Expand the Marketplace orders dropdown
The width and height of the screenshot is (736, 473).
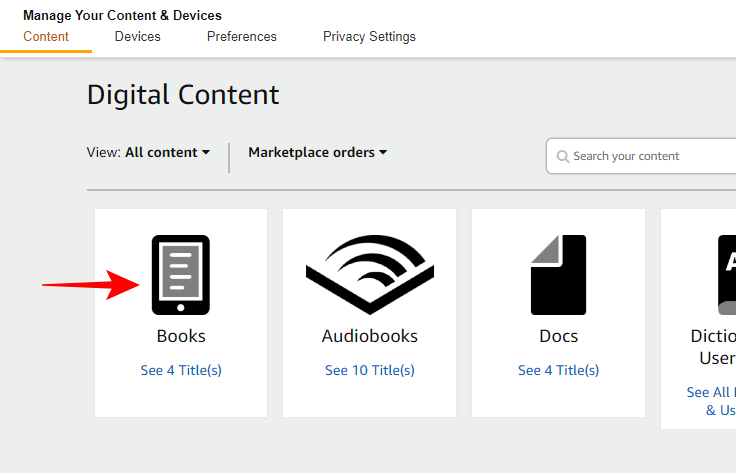tap(318, 153)
